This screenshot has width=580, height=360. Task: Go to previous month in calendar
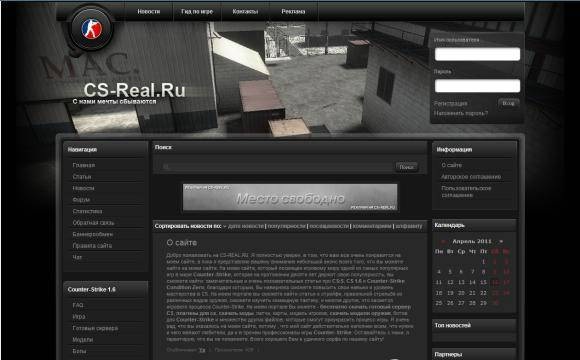coord(443,242)
